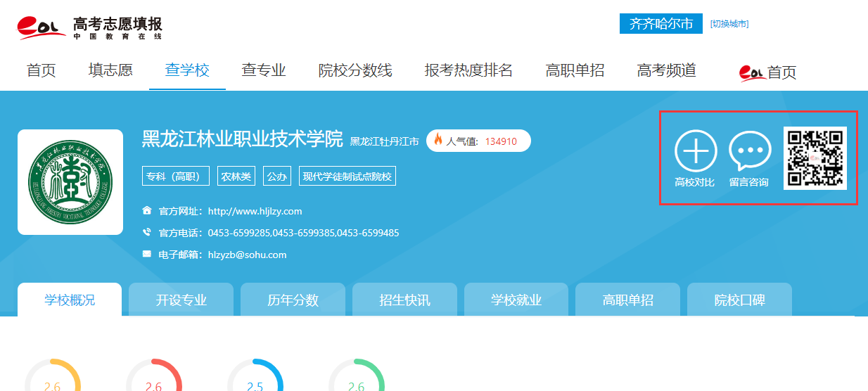This screenshot has height=391, width=868.
Task: Select 查学校 navigation item
Action: [187, 70]
